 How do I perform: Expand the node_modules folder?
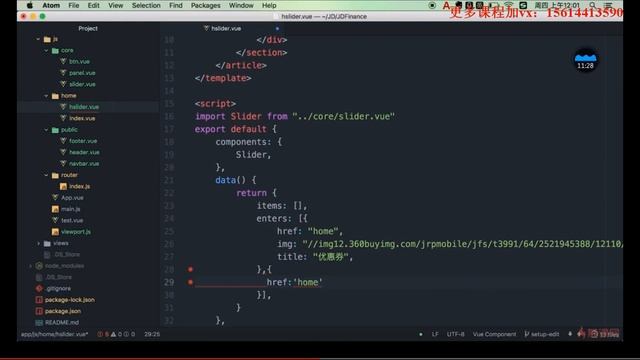[31, 266]
